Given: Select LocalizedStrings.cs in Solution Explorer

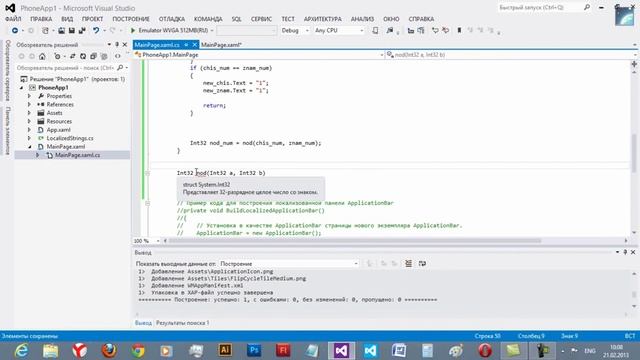Looking at the screenshot, I should [x=70, y=138].
